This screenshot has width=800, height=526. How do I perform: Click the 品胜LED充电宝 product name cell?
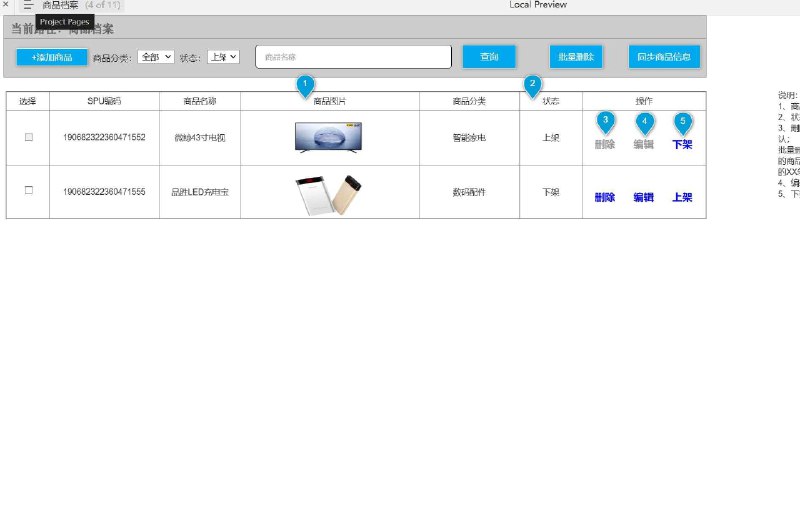point(200,192)
